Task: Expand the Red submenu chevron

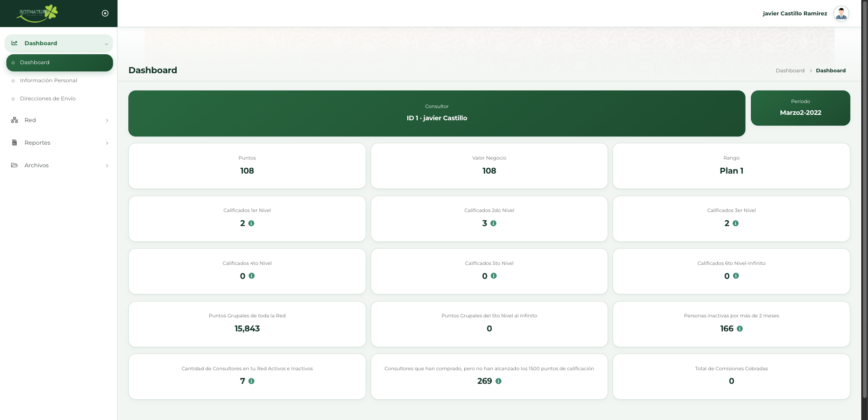Action: coord(107,120)
